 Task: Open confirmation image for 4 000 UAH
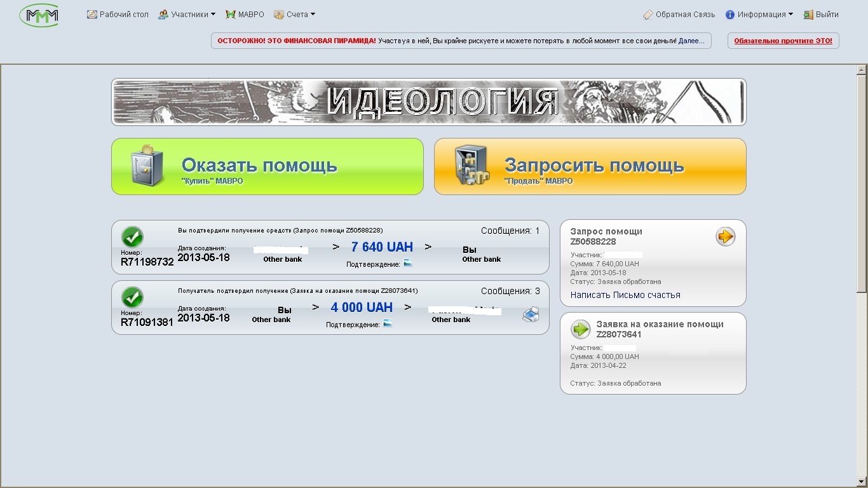(x=388, y=323)
